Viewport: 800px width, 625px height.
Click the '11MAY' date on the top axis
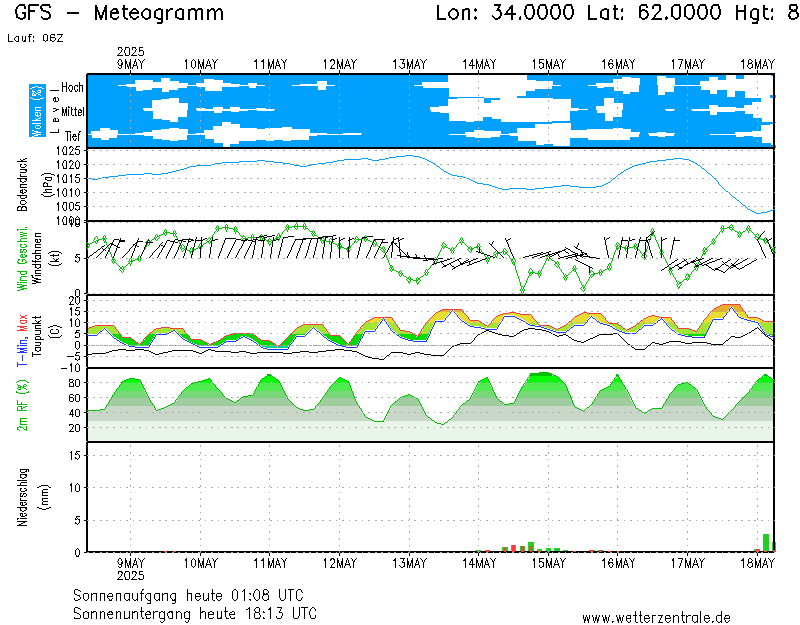click(x=270, y=65)
